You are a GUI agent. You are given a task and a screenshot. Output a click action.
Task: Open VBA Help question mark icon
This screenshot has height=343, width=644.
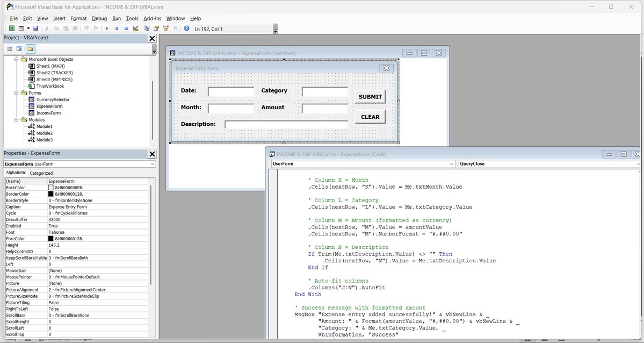(186, 28)
